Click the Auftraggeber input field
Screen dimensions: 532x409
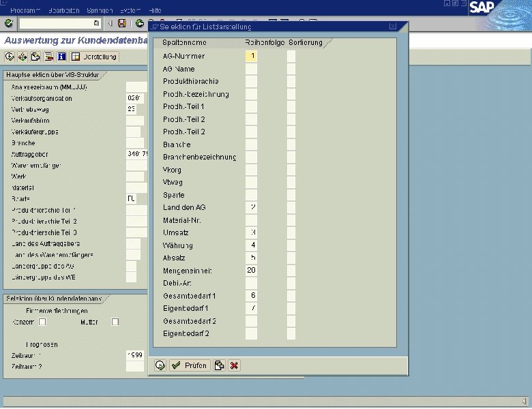136,154
